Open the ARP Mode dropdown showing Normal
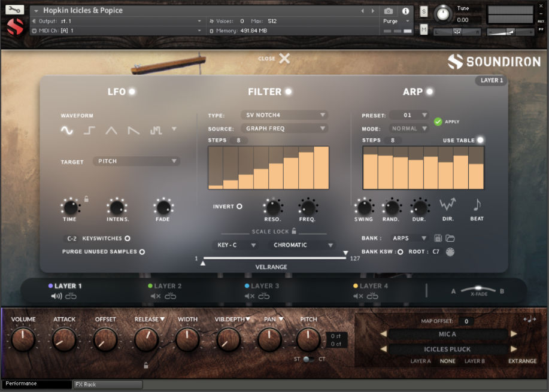Screen dimensions: 549x392 point(409,128)
